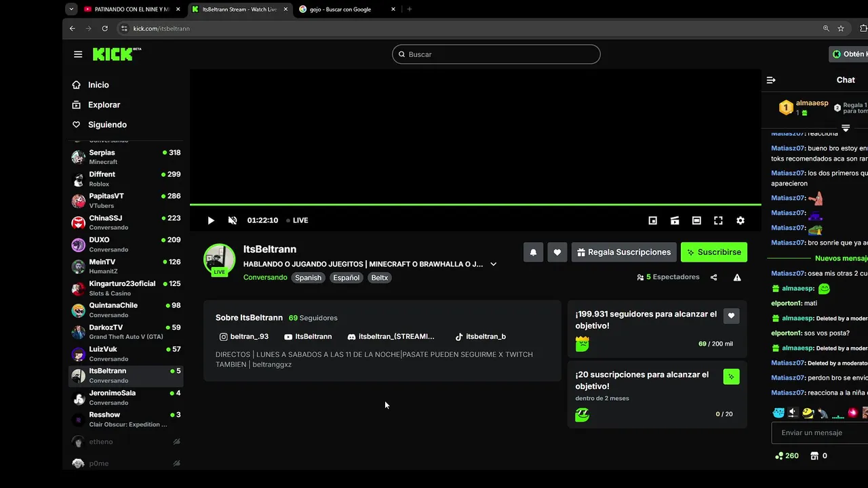868x488 pixels.
Task: Open MeinTV channel in sidebar
Action: (126, 266)
